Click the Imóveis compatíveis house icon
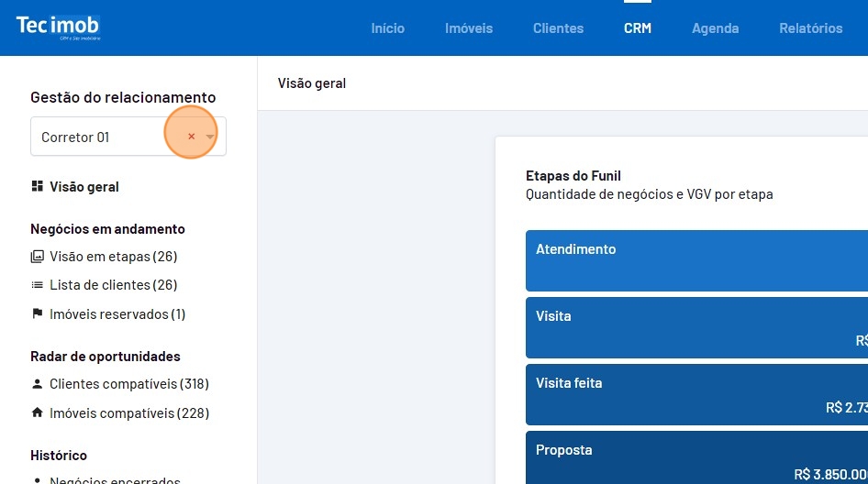The image size is (868, 484). tap(37, 413)
